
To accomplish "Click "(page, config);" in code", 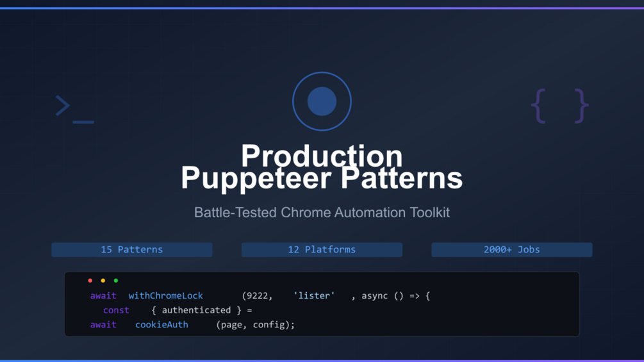I will [256, 325].
